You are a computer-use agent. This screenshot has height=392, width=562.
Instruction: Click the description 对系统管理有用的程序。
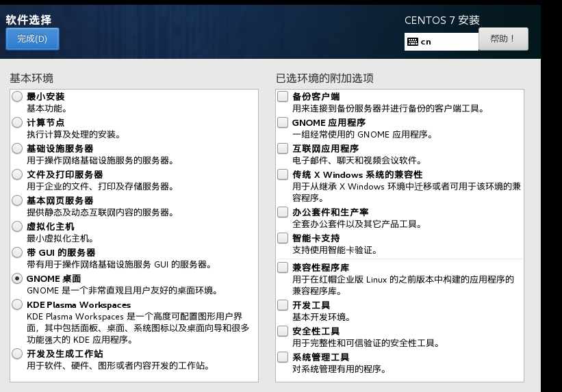click(339, 369)
